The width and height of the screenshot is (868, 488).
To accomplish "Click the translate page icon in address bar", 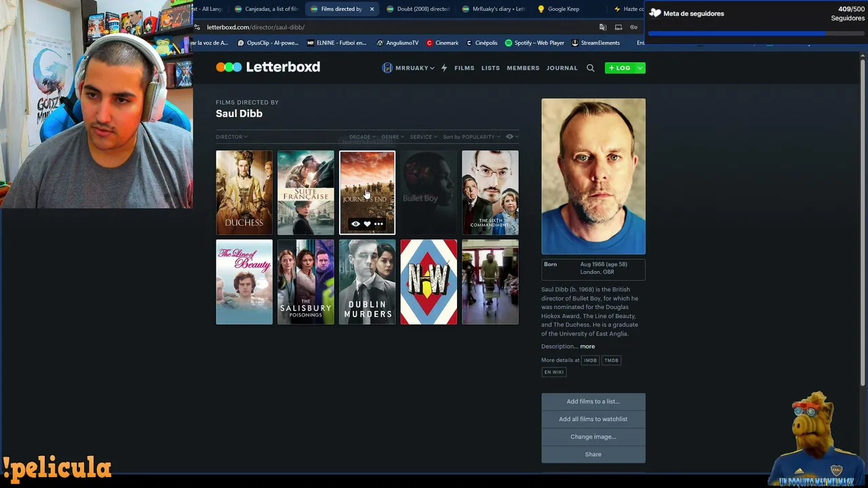I will tap(603, 27).
